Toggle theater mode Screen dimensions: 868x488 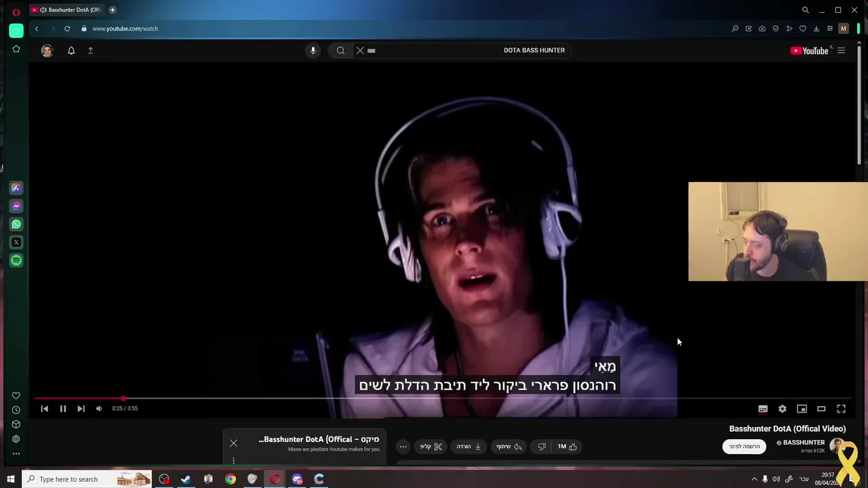[x=821, y=409]
